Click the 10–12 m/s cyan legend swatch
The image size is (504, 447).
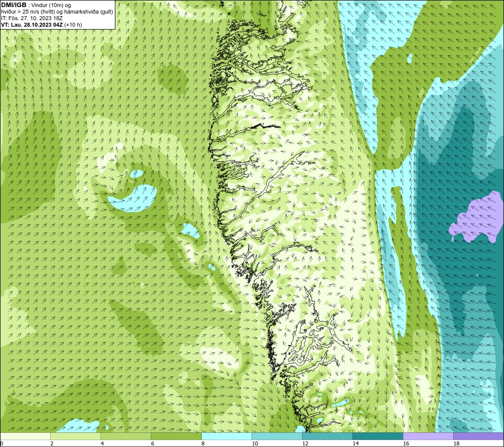277,436
